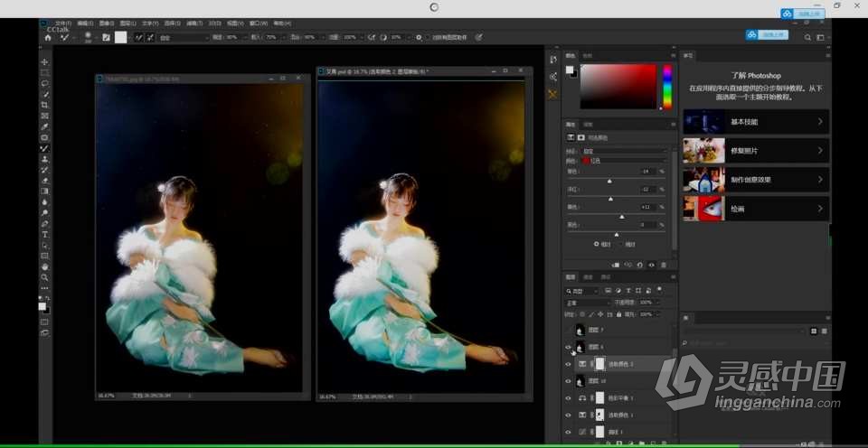Click the foreground color swatch in toolbox

tap(42, 306)
